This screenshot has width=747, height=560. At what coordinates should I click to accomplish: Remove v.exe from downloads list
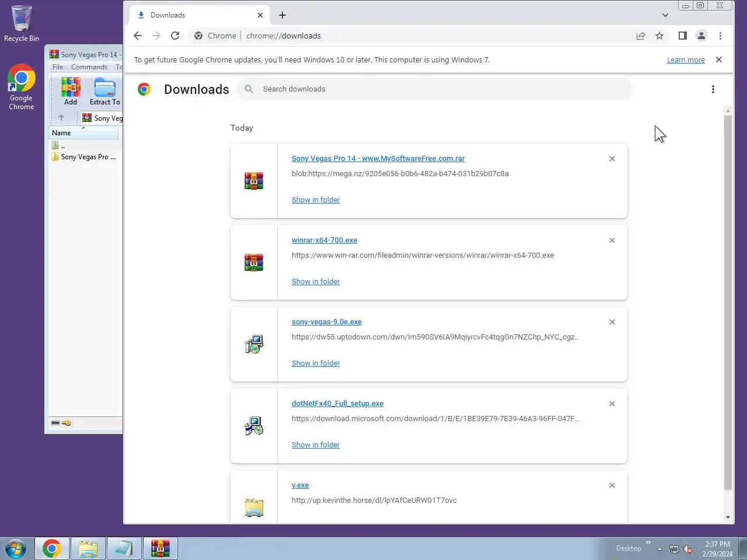click(612, 485)
